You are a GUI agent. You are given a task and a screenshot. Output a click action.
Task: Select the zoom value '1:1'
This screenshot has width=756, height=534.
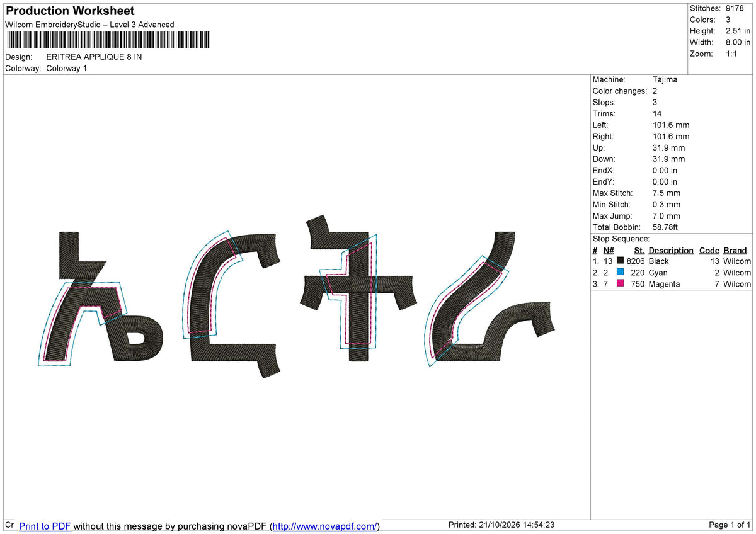732,54
